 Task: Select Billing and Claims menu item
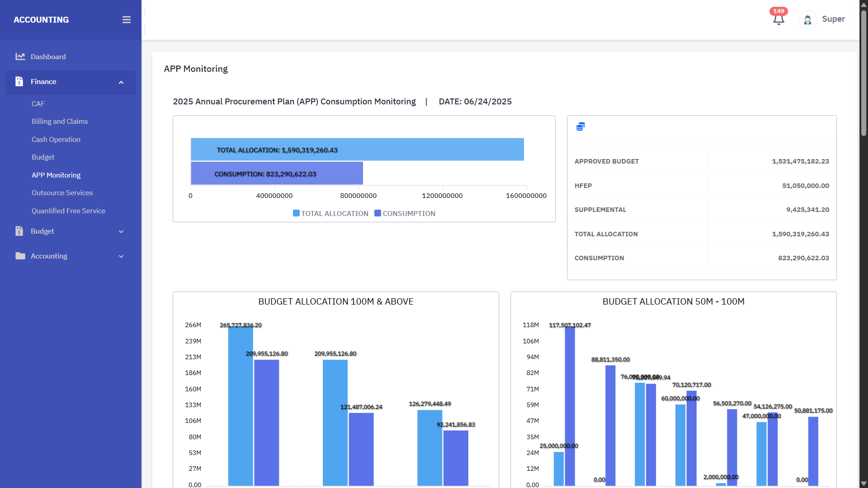coord(60,122)
